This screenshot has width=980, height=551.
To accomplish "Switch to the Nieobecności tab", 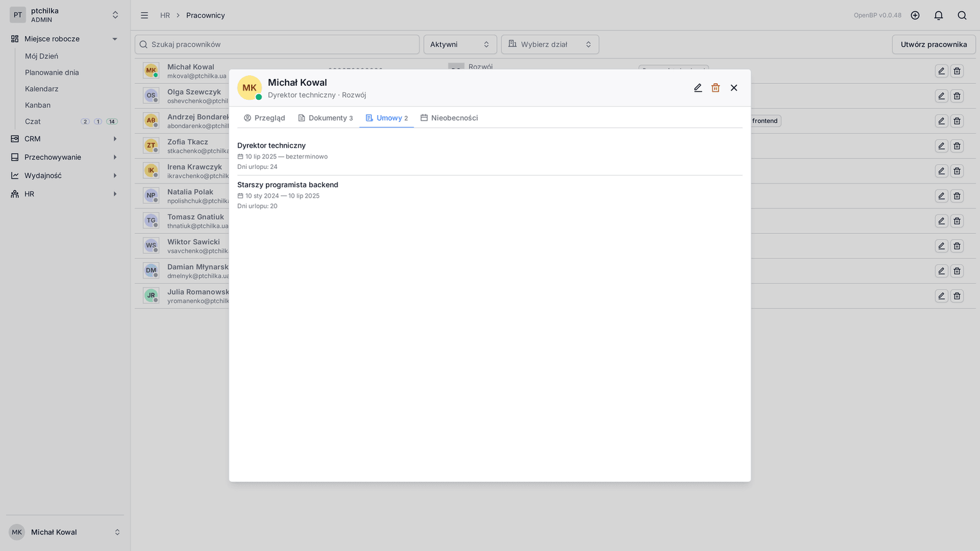I will pos(449,118).
